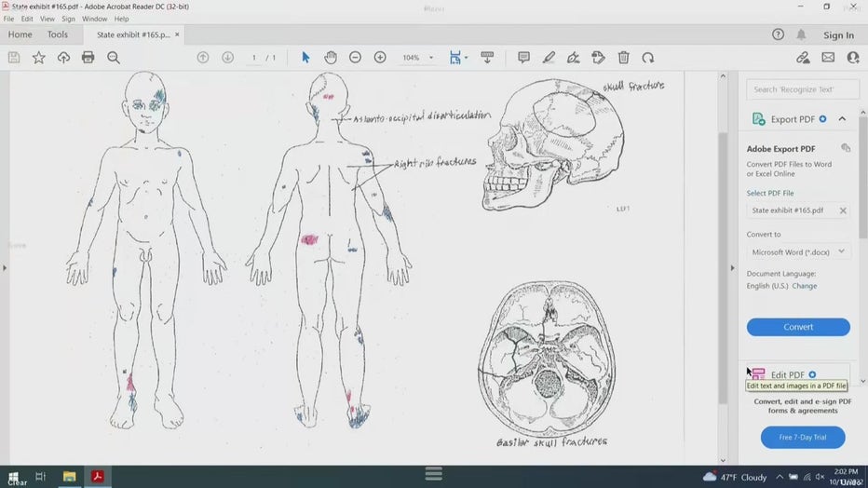This screenshot has height=488, width=868.
Task: Open Windows Start menu on taskbar
Action: [x=13, y=477]
